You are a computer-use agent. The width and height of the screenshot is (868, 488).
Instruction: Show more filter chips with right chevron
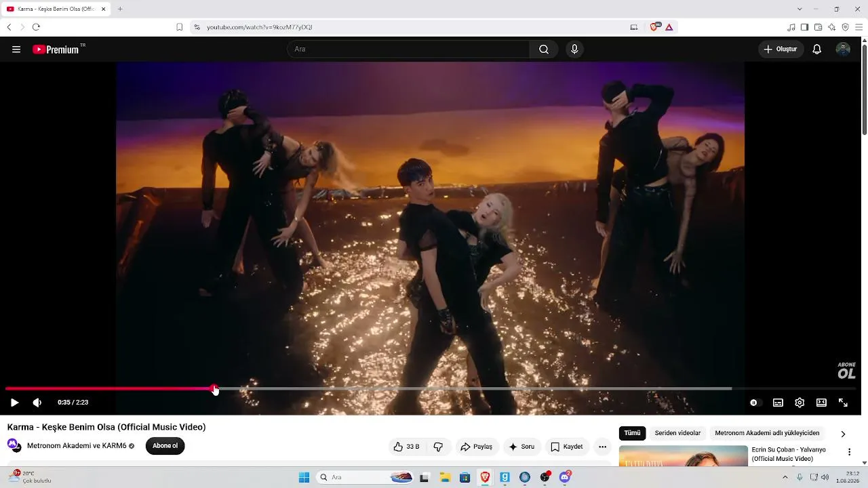pyautogui.click(x=843, y=434)
